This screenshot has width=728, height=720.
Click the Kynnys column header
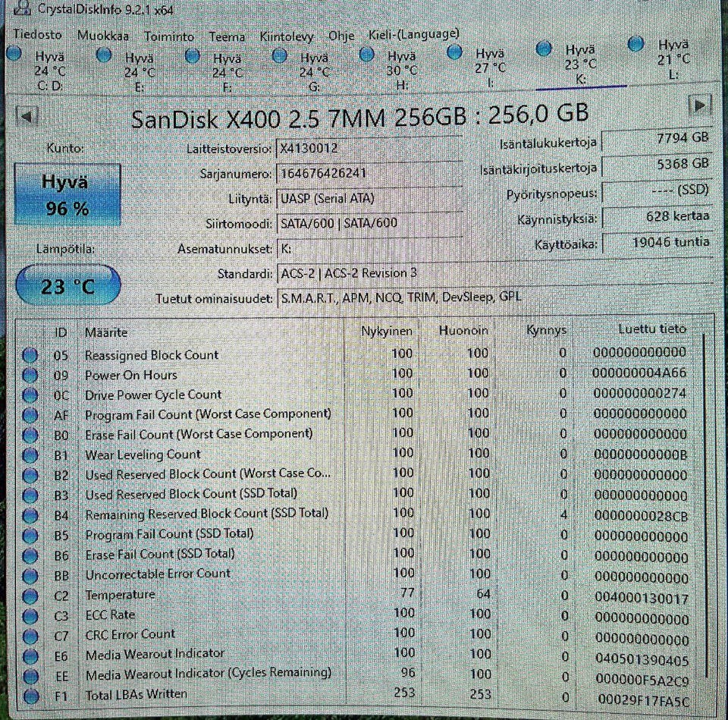(546, 330)
